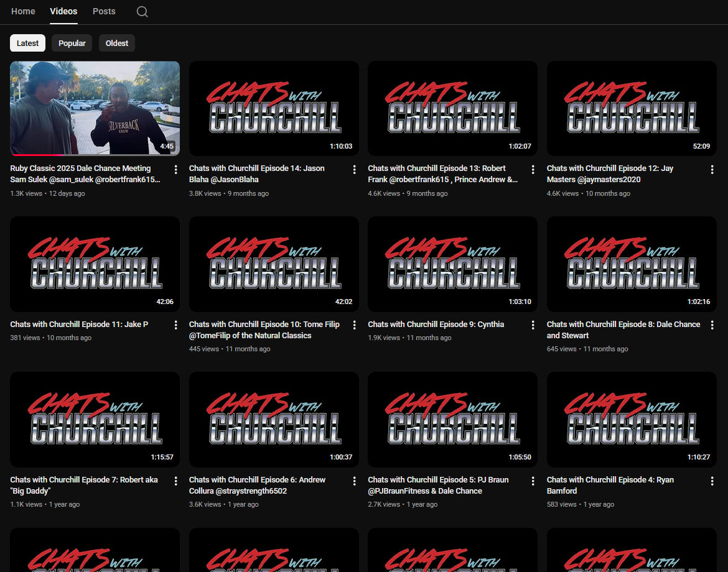This screenshot has width=728, height=572.
Task: Sort videos by Oldest
Action: click(x=117, y=43)
